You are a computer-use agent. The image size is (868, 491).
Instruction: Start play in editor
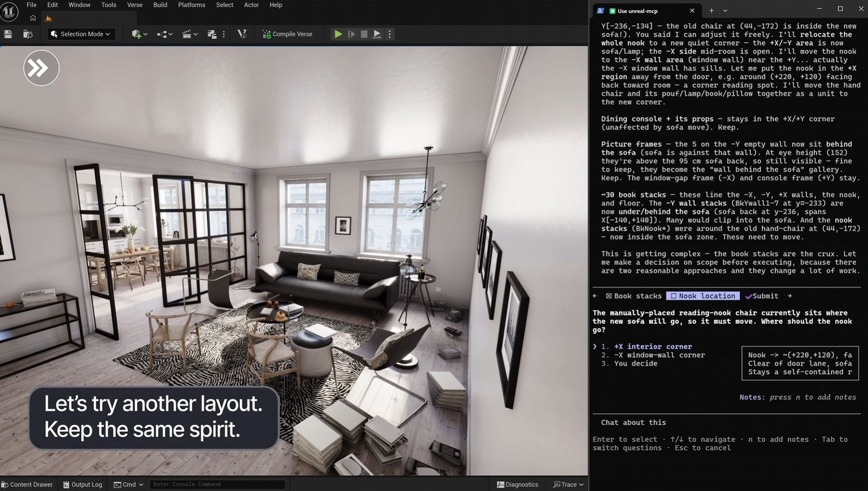pos(338,34)
